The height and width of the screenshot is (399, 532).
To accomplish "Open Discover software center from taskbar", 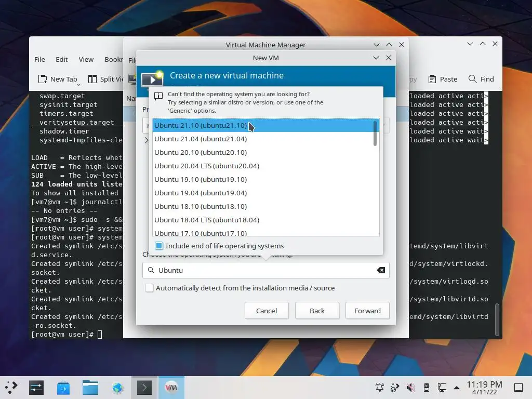I will tap(63, 388).
